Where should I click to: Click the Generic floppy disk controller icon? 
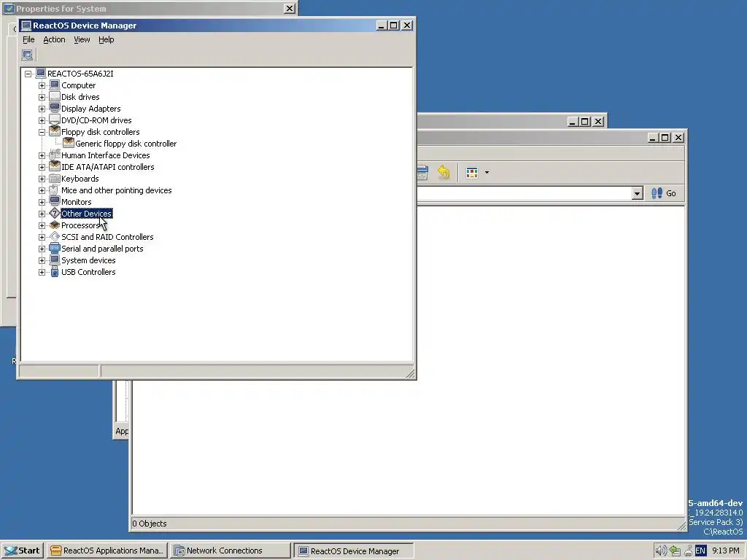click(x=68, y=144)
